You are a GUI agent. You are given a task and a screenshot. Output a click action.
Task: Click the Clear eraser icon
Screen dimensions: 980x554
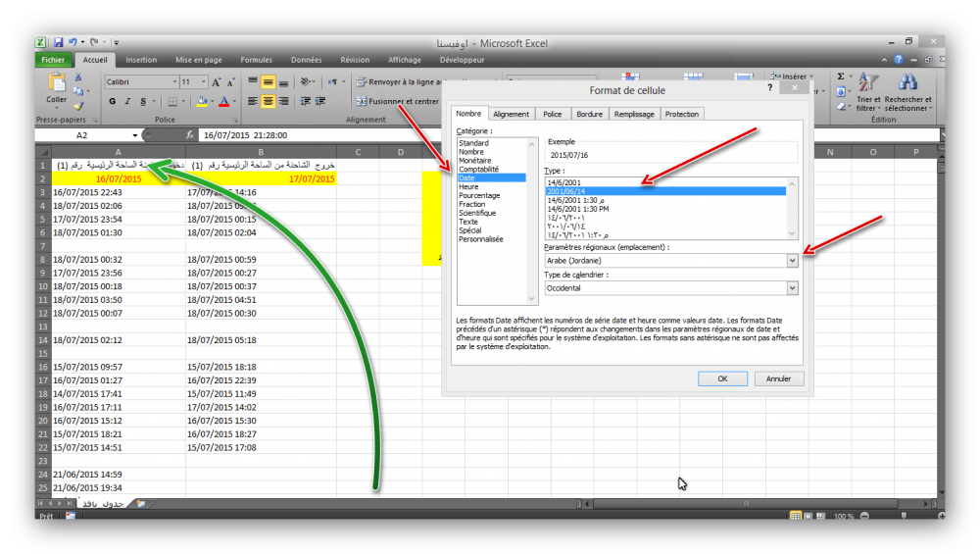[841, 107]
